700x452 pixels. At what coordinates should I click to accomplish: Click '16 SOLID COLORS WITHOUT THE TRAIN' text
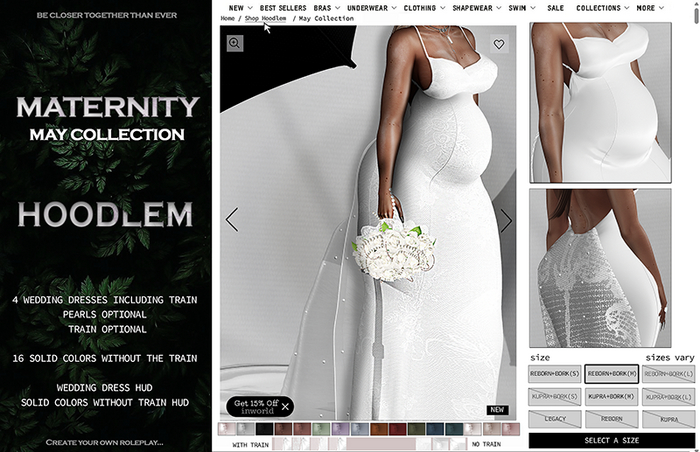coord(105,358)
